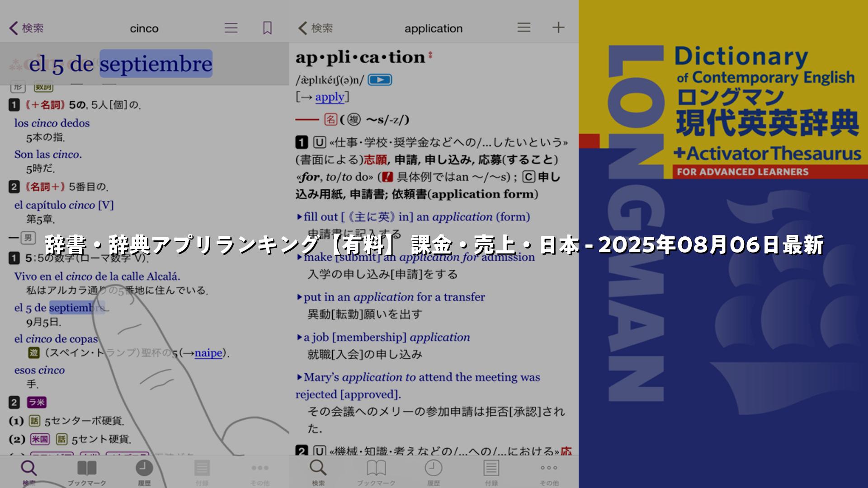The image size is (868, 488).
Task: Tap 遊 category badge
Action: click(34, 353)
